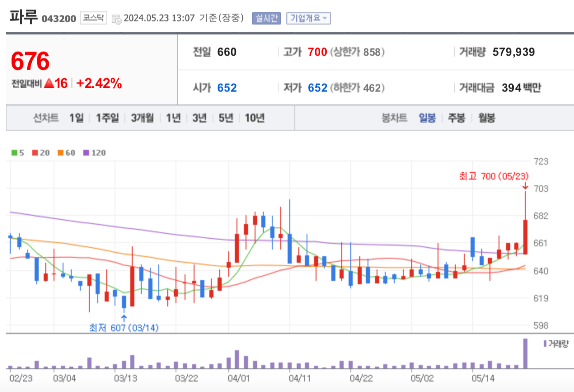
Task: Click the 선차트 label
Action: tap(46, 118)
